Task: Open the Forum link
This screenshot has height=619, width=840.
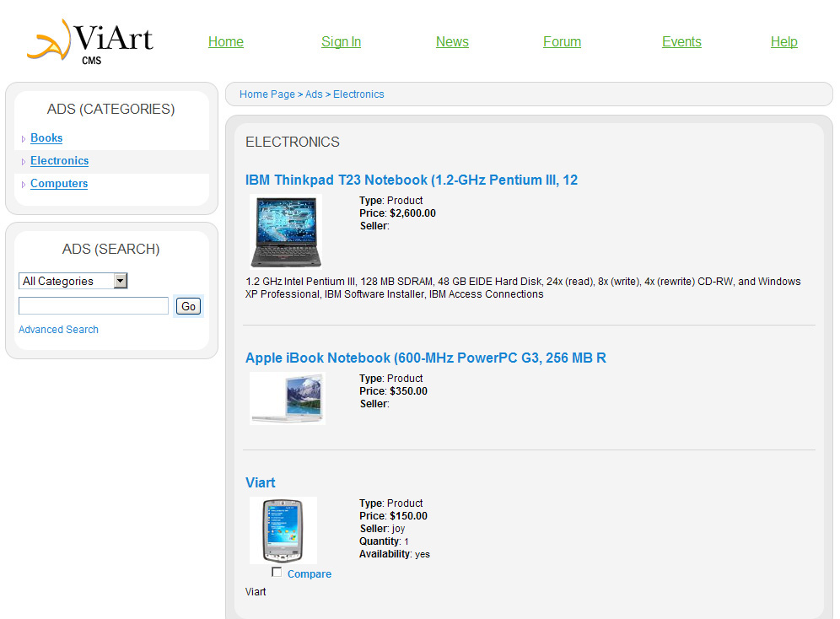Action: 562,42
